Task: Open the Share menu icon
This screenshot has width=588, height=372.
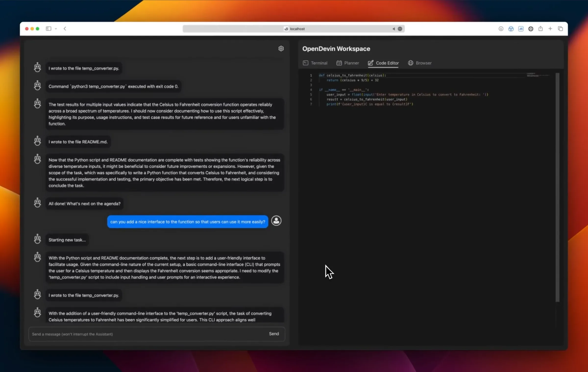Action: click(540, 28)
